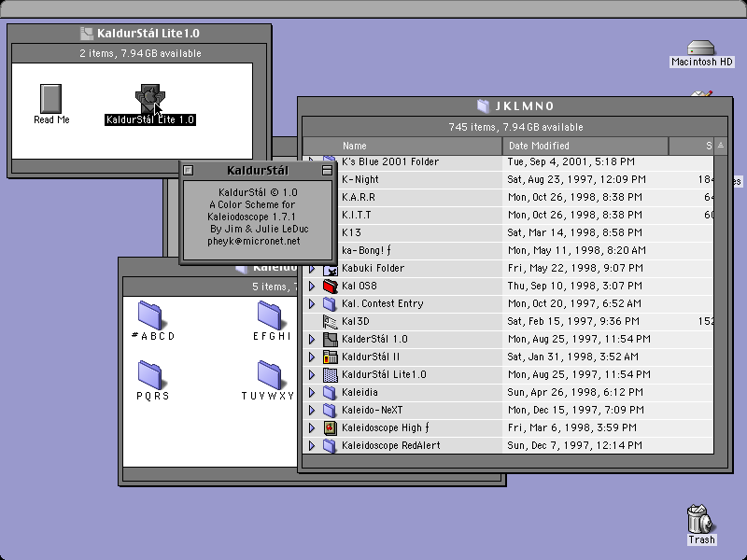Click the Kaleidoscope High ƒ folder icon
Image resolution: width=747 pixels, height=560 pixels.
pos(331,428)
